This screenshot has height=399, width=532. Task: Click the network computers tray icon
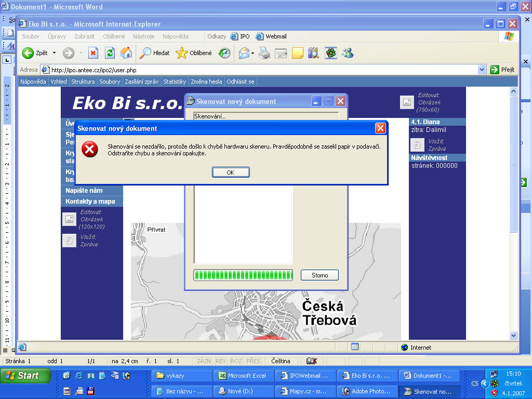pyautogui.click(x=494, y=374)
